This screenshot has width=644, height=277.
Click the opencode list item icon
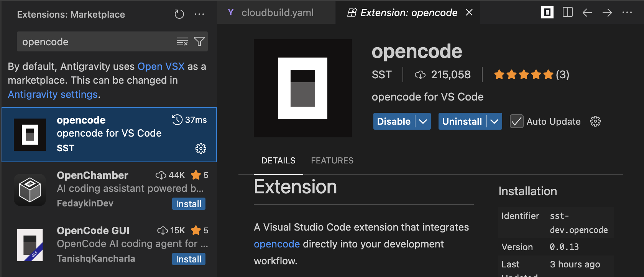coord(30,135)
